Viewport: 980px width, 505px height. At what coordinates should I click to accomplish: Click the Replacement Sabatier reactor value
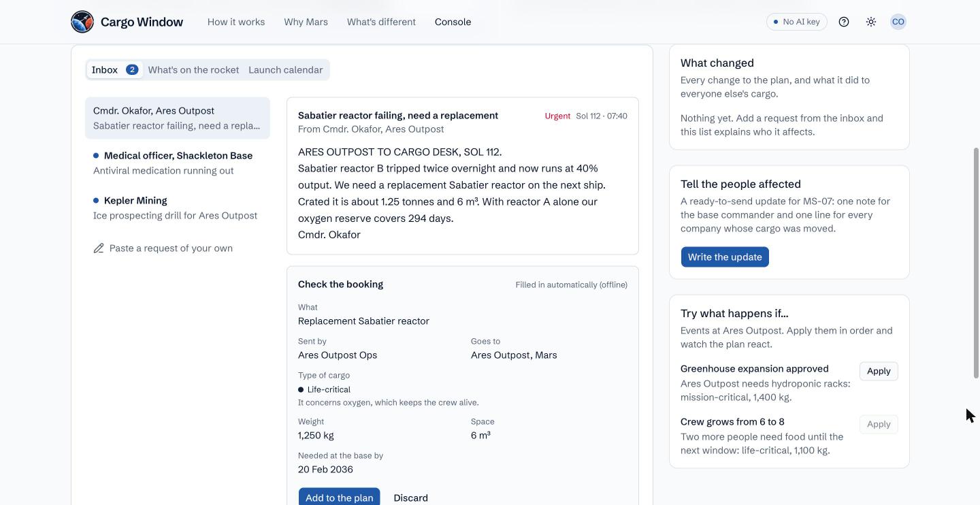pyautogui.click(x=363, y=321)
